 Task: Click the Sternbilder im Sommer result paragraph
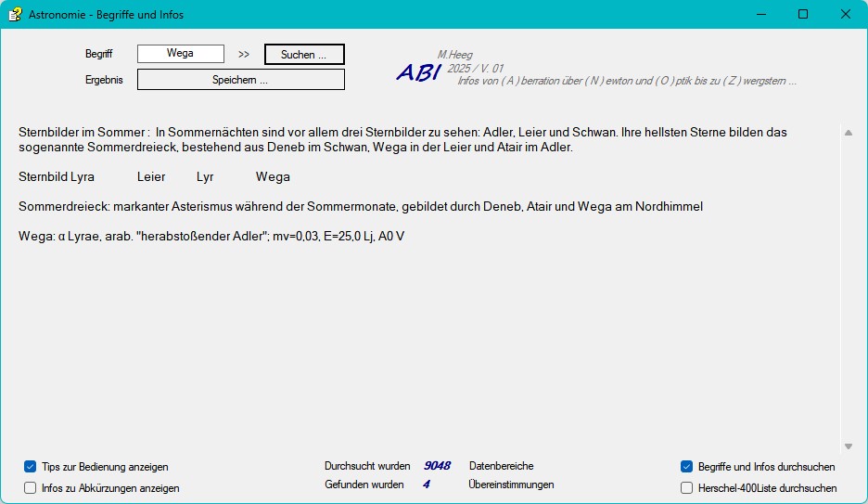click(x=402, y=139)
